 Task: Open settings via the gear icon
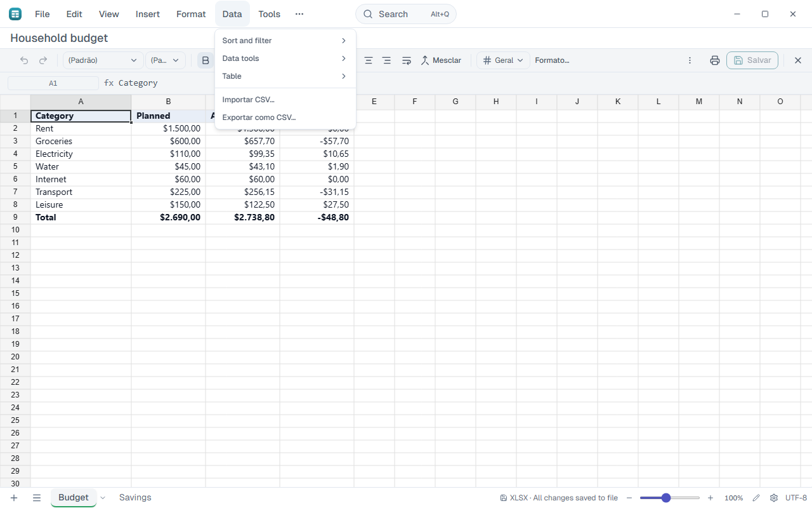click(774, 498)
